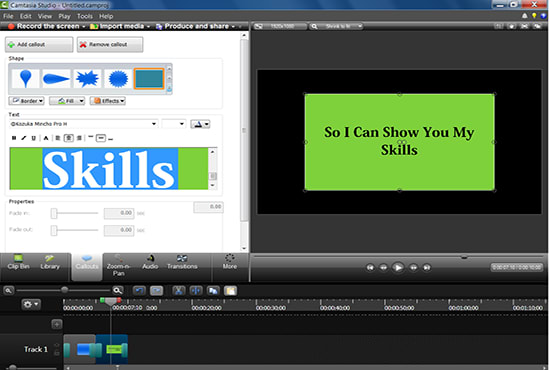Open the Effects dropdown
Viewport: 550px width, 370px height.
click(108, 101)
